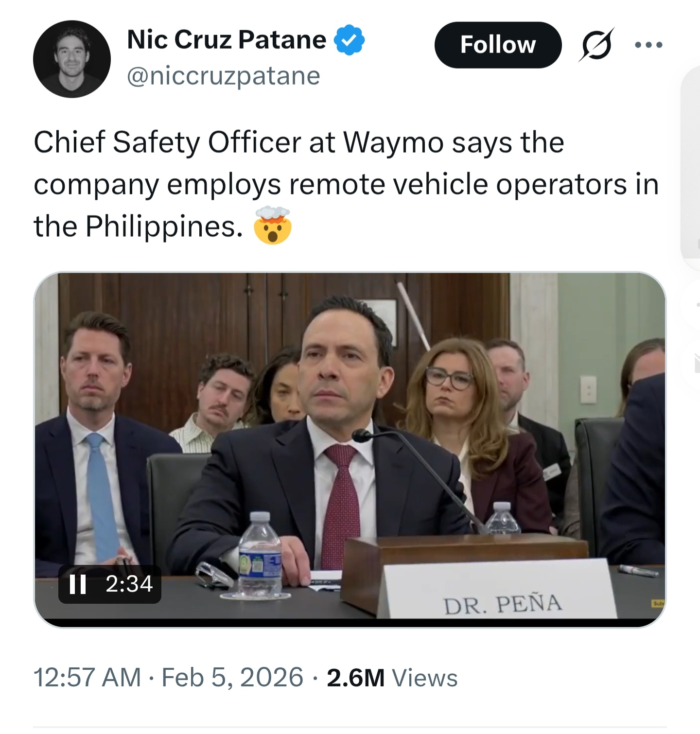
Task: Open the @niccruzpatane handle link
Action: [x=224, y=76]
